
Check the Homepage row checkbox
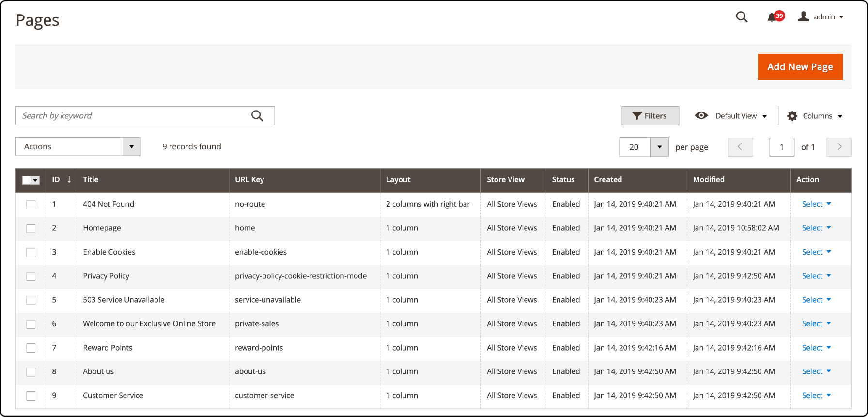pos(31,228)
